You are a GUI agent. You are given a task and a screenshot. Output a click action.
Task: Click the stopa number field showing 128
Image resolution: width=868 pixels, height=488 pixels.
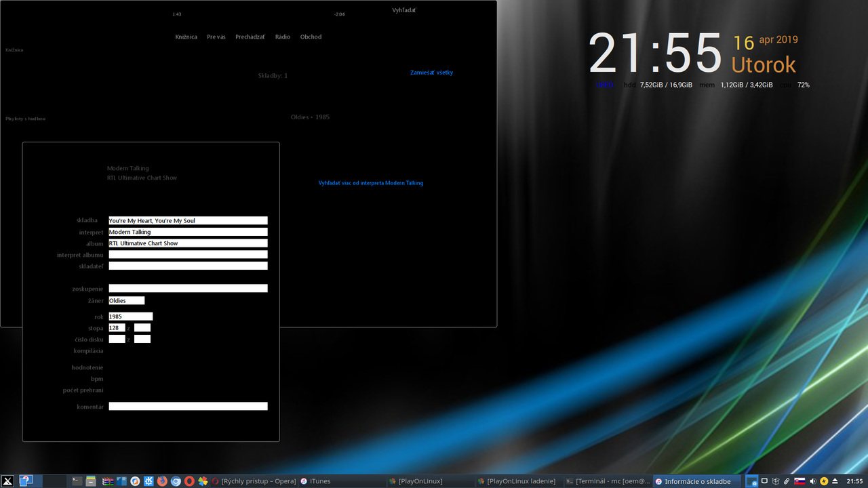click(x=117, y=328)
